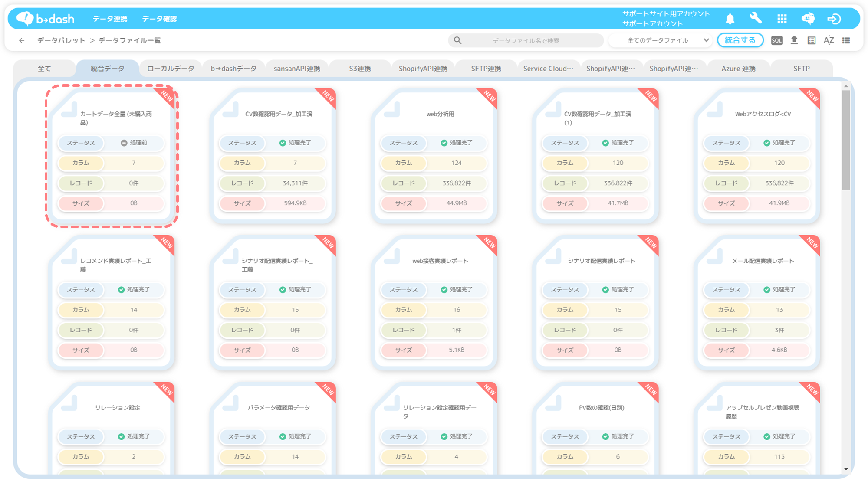The width and height of the screenshot is (868, 488).
Task: Open the sansanAPI連携 tab
Action: point(297,69)
